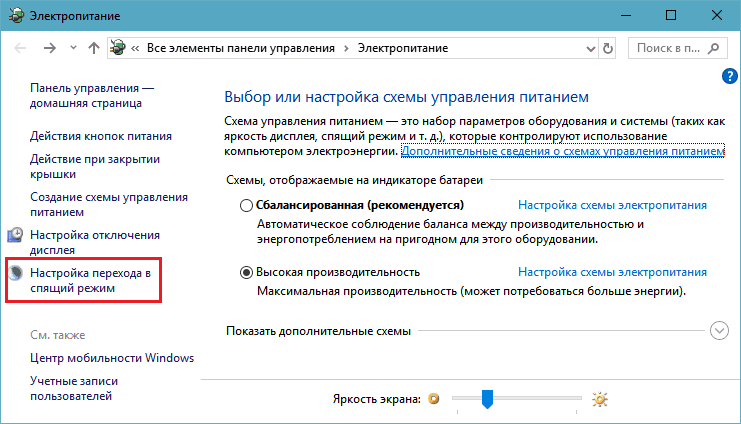Click the search magnifier icon

pyautogui.click(x=718, y=47)
